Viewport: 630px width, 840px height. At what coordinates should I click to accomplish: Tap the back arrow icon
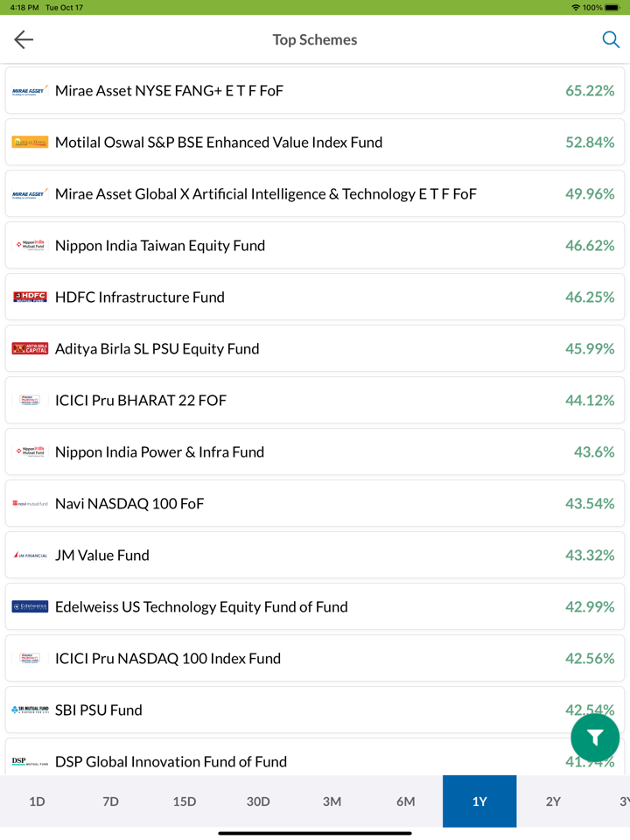[24, 39]
